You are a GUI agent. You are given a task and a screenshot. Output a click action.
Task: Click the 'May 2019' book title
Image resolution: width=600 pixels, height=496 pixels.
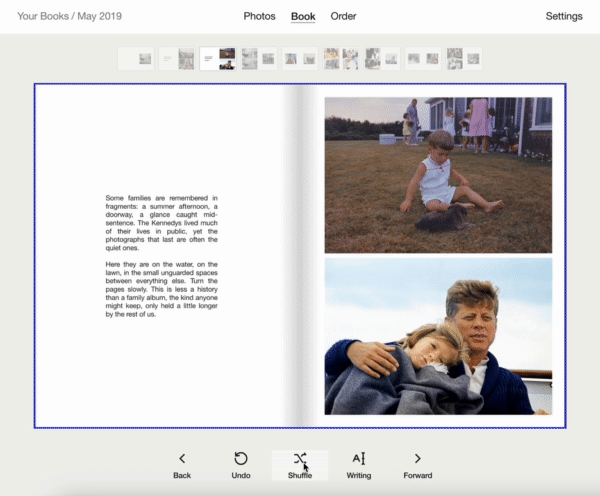click(99, 16)
